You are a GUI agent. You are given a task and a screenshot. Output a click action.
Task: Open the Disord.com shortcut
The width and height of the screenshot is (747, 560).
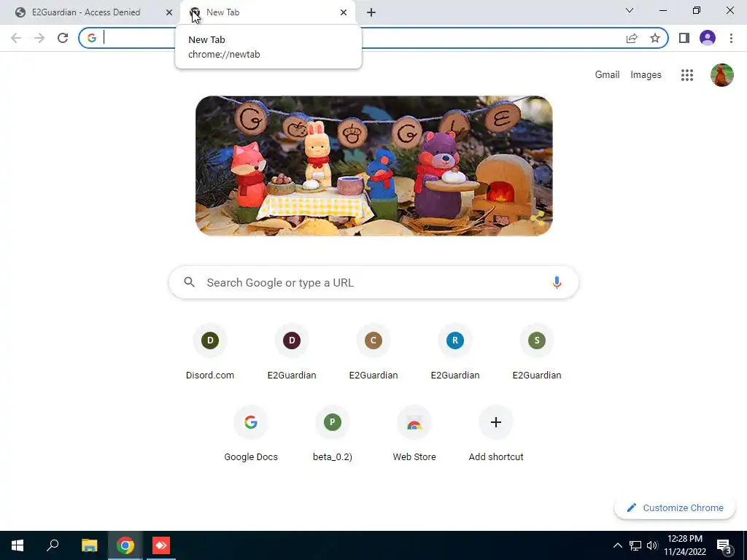[210, 354]
